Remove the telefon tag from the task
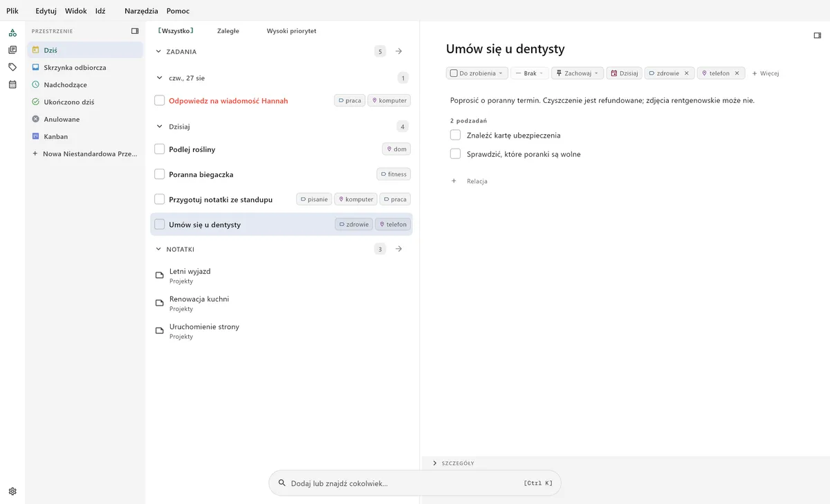The height and width of the screenshot is (504, 830). click(x=737, y=73)
